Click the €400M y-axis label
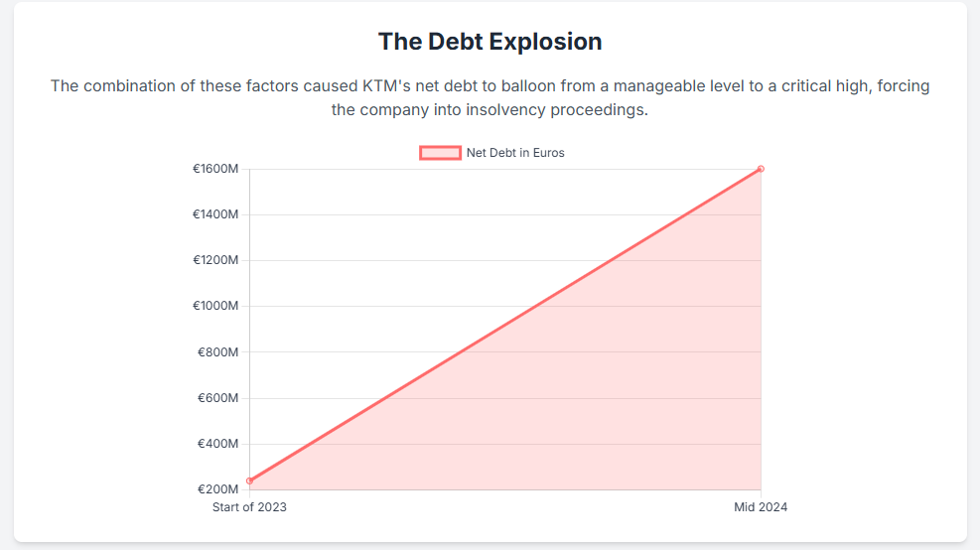This screenshot has height=550, width=980. [218, 444]
